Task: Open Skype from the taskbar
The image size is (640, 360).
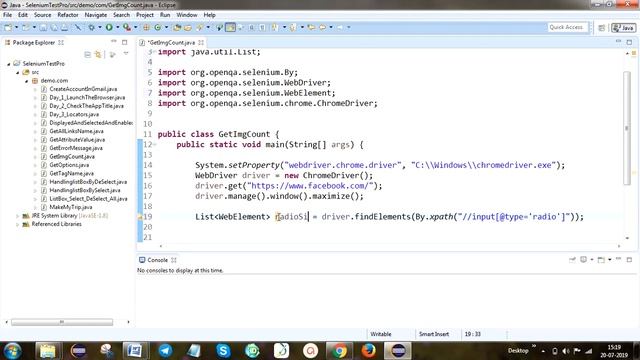Action: (x=223, y=351)
